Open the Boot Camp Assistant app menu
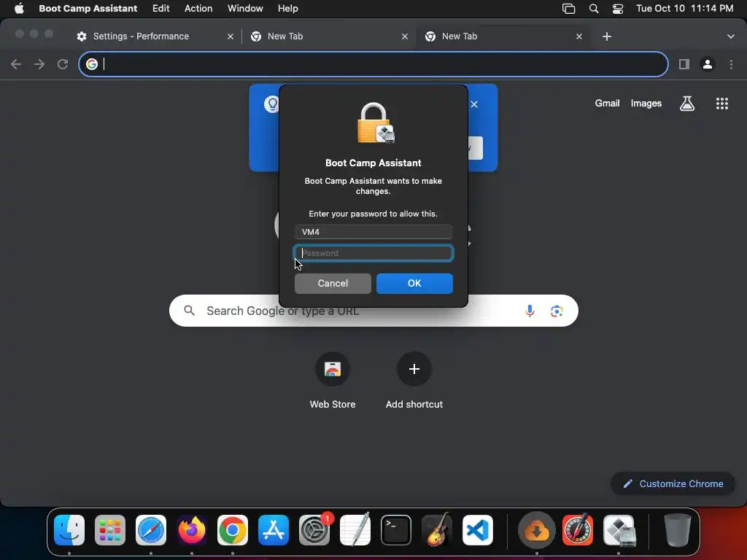This screenshot has width=747, height=560. click(88, 9)
